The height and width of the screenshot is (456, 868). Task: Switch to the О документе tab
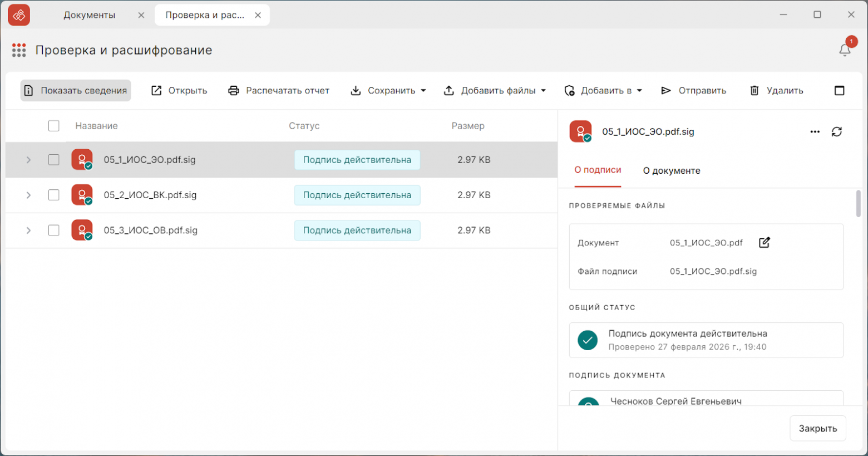pos(671,171)
